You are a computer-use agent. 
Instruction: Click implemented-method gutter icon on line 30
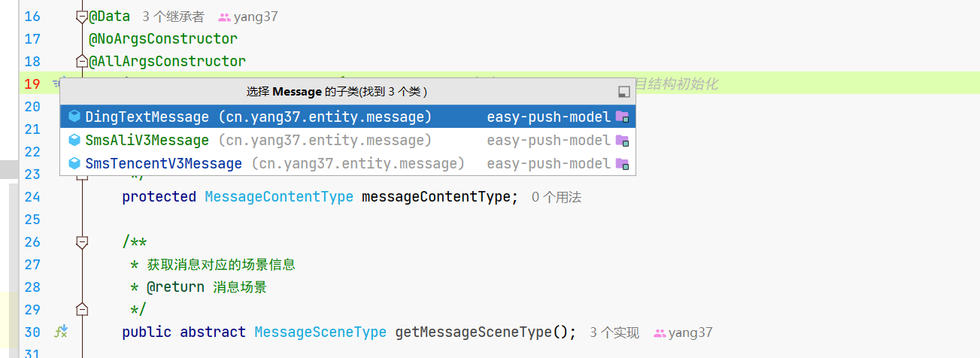pos(61,332)
